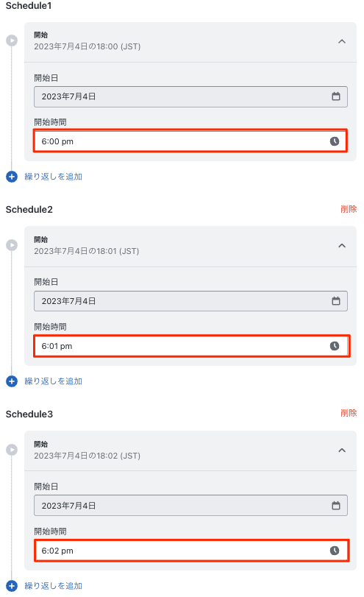Screen dimensions: 364x597
Task: Open calendar icon in Schedule3 start date
Action: (x=336, y=505)
